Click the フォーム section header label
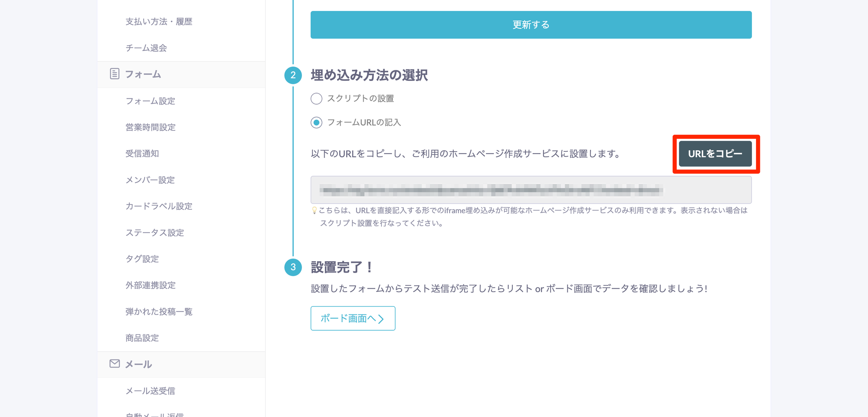This screenshot has width=868, height=417. [x=143, y=75]
